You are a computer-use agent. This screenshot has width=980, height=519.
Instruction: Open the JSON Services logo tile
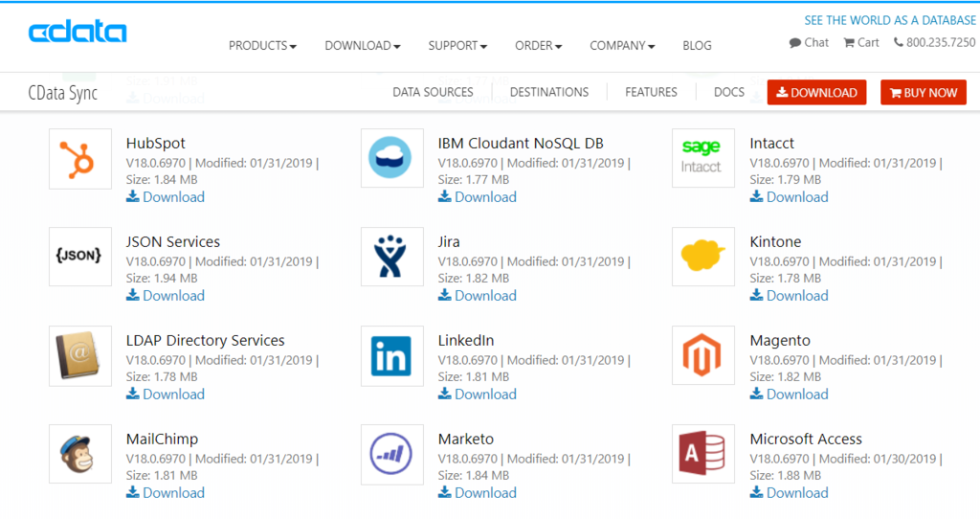pyautogui.click(x=80, y=257)
